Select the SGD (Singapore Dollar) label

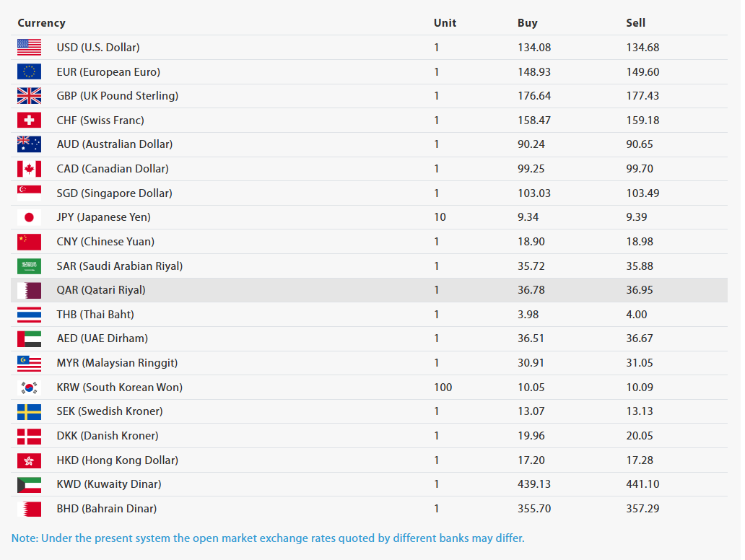114,193
